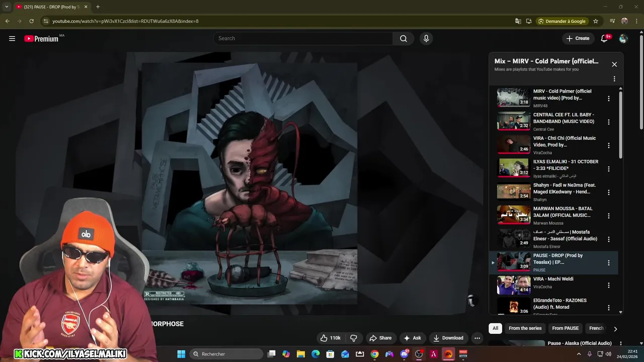Open options for MARWAN MOUSSA - BATAL 3ALAM
This screenshot has height=362, width=644.
point(609,216)
